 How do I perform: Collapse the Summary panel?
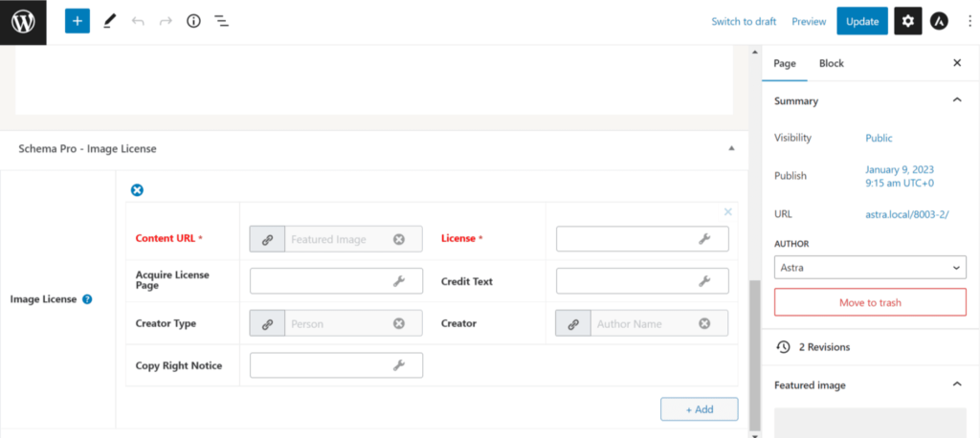click(956, 100)
